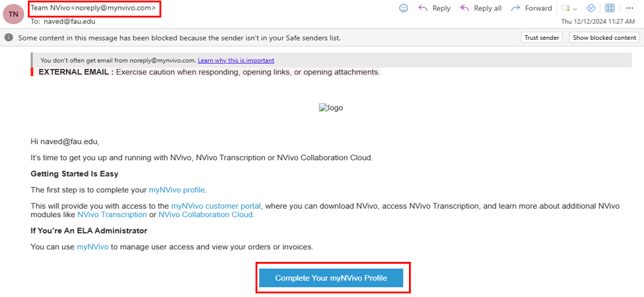Screen dimensions: 644x297
Task: Expand the dropdown arrow beside the envelope icon
Action: (575, 8)
